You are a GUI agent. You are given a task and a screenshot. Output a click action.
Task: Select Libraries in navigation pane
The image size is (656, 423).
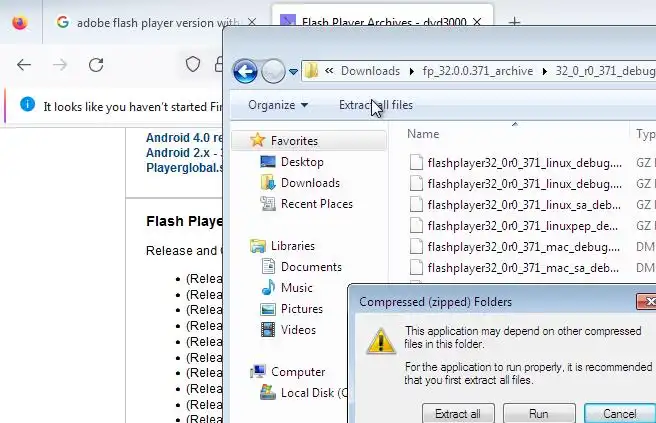click(x=292, y=246)
